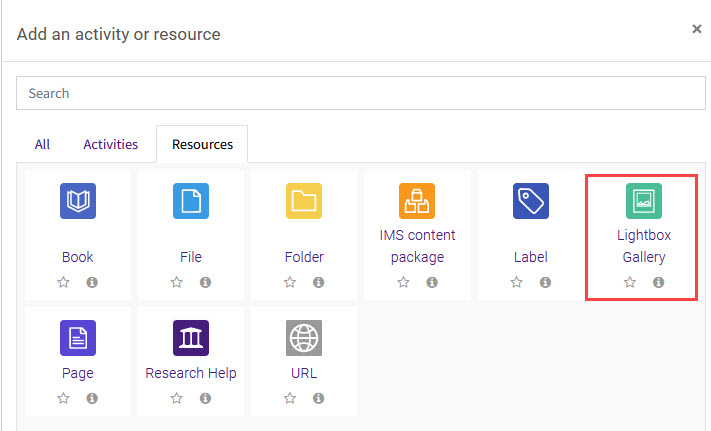This screenshot has width=711, height=431.
Task: Select the Page resource icon
Action: tap(78, 338)
